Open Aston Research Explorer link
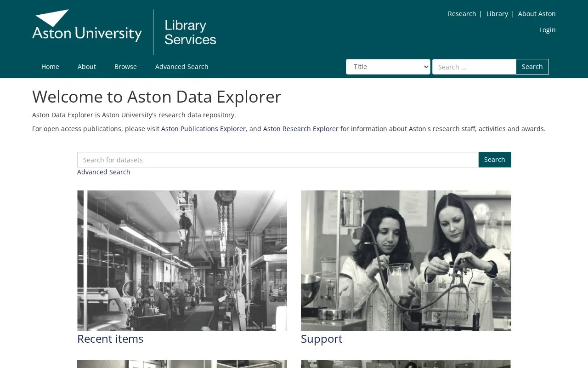 coord(301,129)
